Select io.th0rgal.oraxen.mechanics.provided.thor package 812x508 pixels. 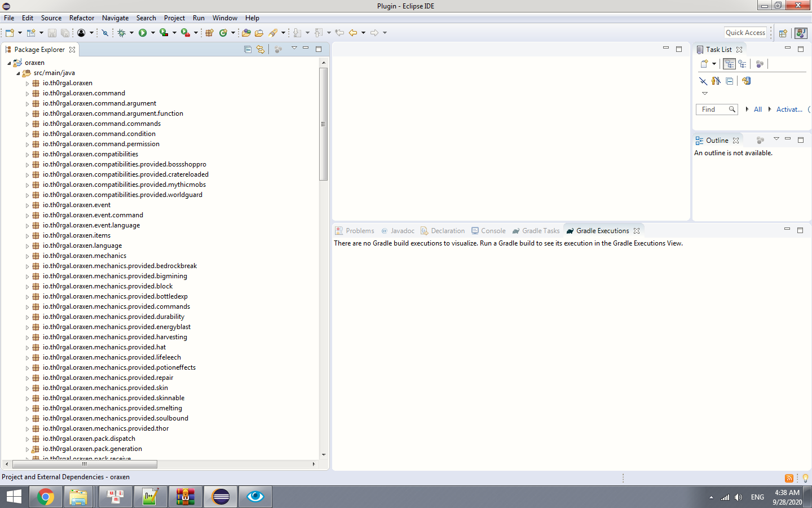point(106,429)
